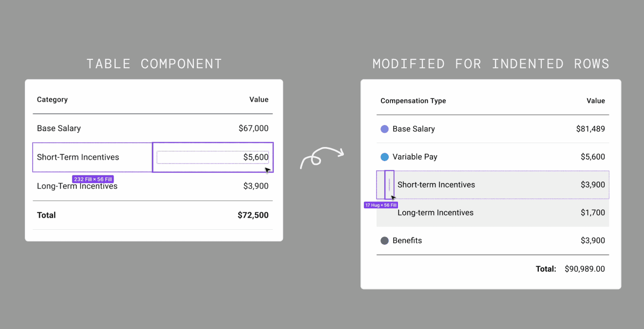The image size is (644, 329).
Task: Select the 17 Hug × 56 Fill label
Action: pos(381,205)
